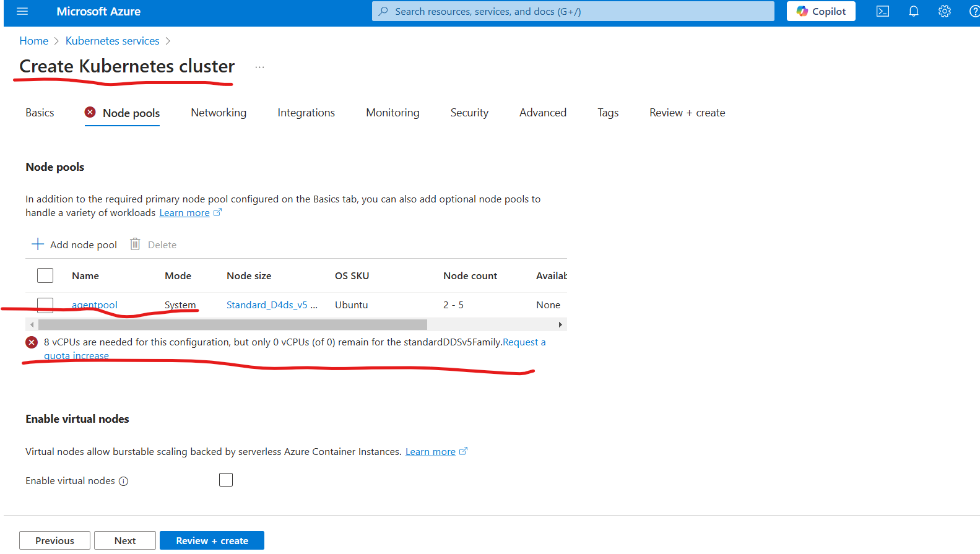Open Learn more link about node pools
The image size is (980, 554).
click(x=184, y=213)
